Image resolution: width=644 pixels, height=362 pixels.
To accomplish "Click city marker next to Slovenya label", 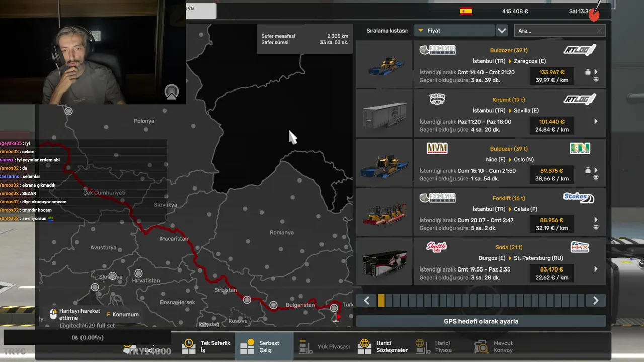I will pos(112,276).
